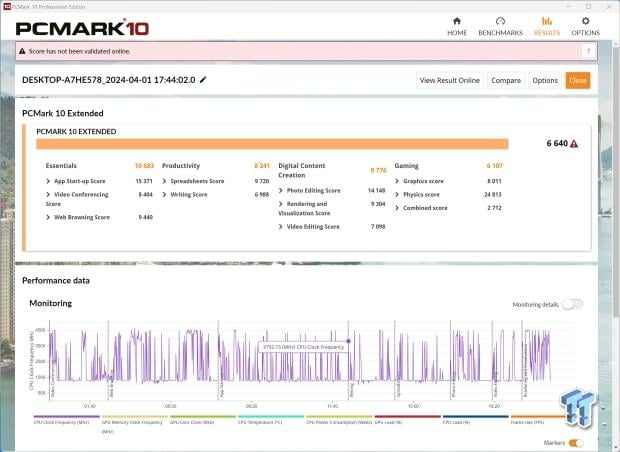Open the Options gear icon
Viewport: 620px width, 452px height.
[x=586, y=21]
